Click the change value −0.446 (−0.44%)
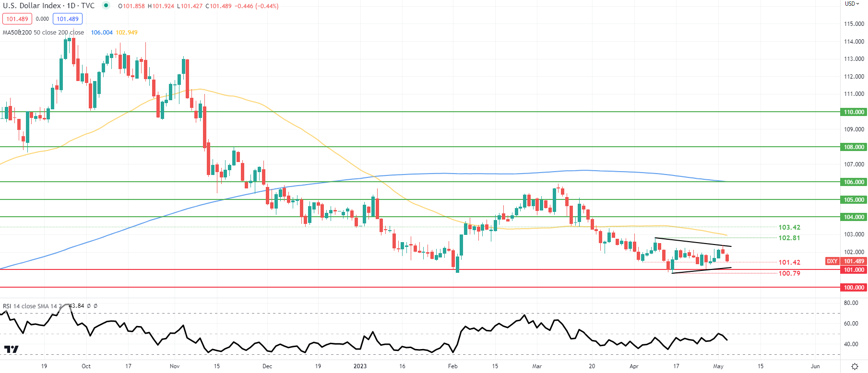868x373 pixels. coord(257,6)
